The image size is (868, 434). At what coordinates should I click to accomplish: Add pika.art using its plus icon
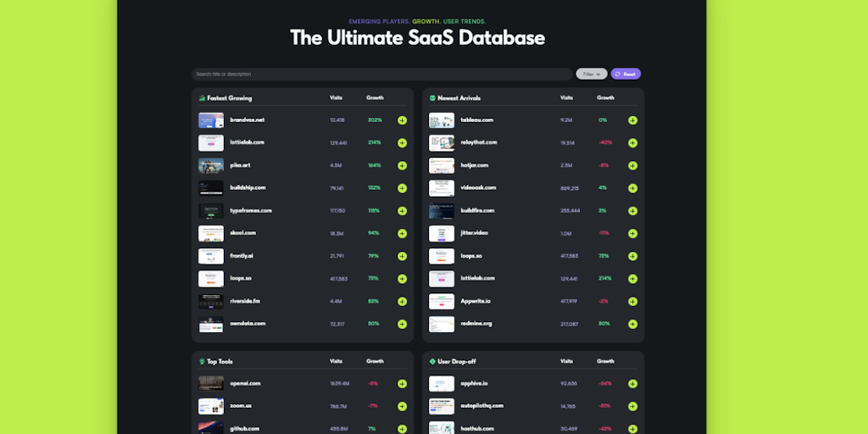click(x=402, y=165)
